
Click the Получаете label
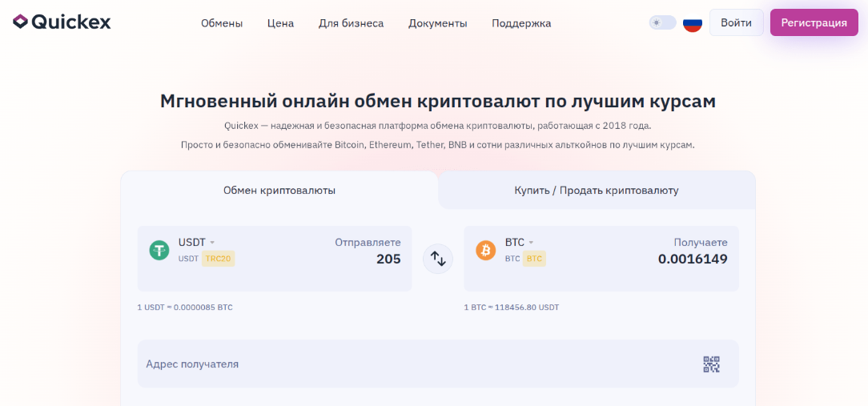coord(701,243)
